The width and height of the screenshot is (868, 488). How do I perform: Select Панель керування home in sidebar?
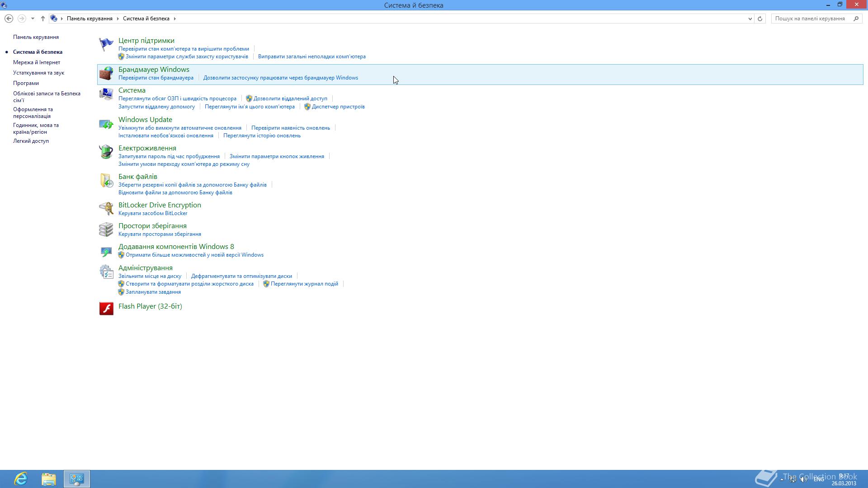(x=36, y=37)
